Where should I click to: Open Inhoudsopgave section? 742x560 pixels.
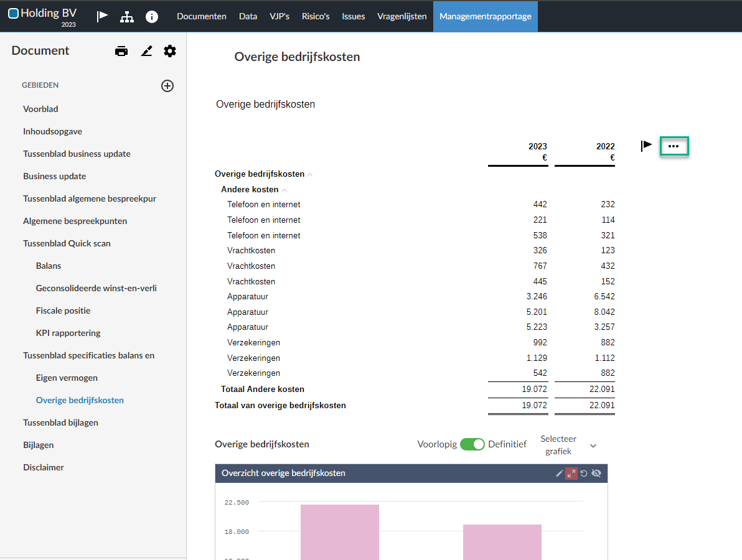click(x=52, y=131)
